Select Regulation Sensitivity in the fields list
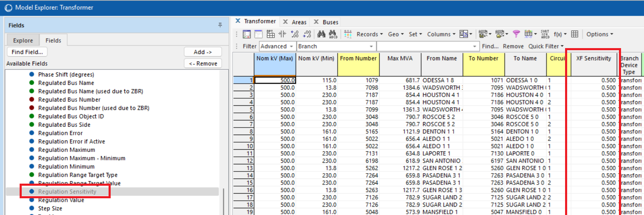 67,192
